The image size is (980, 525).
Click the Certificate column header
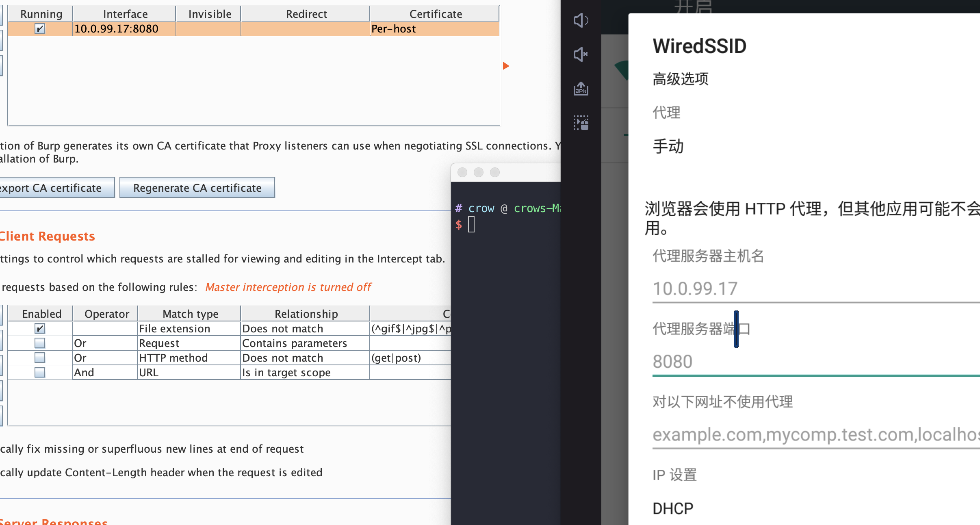pyautogui.click(x=435, y=14)
